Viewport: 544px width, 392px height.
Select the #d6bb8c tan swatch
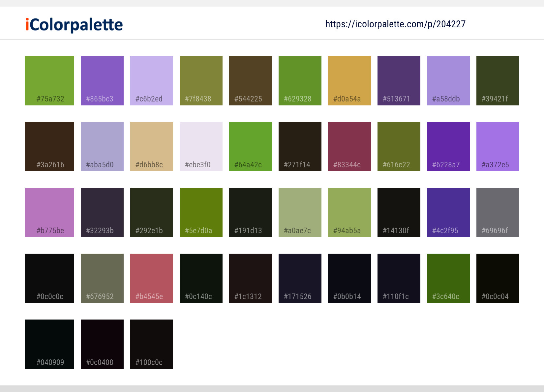pyautogui.click(x=151, y=146)
